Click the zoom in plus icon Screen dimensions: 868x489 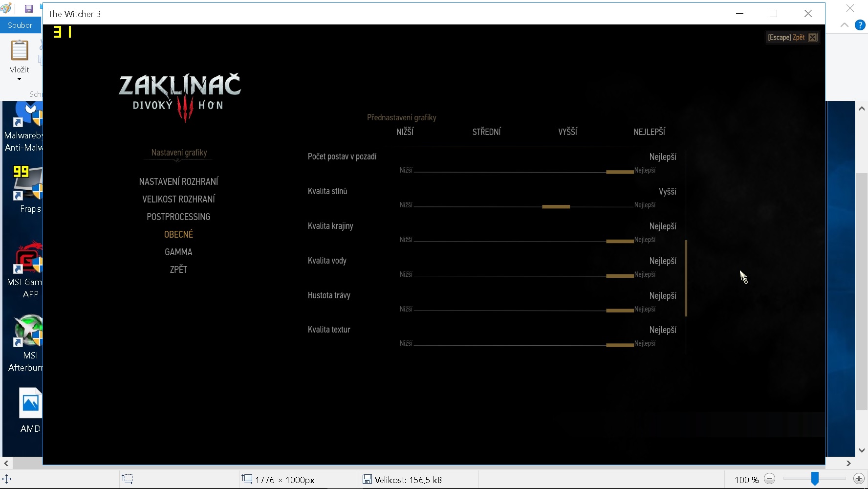point(859,479)
